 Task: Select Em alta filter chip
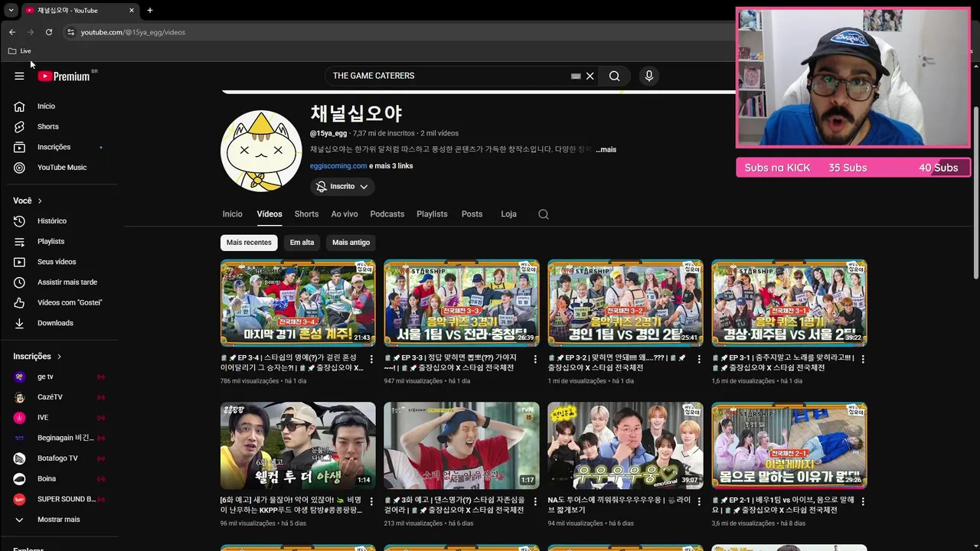click(x=302, y=243)
